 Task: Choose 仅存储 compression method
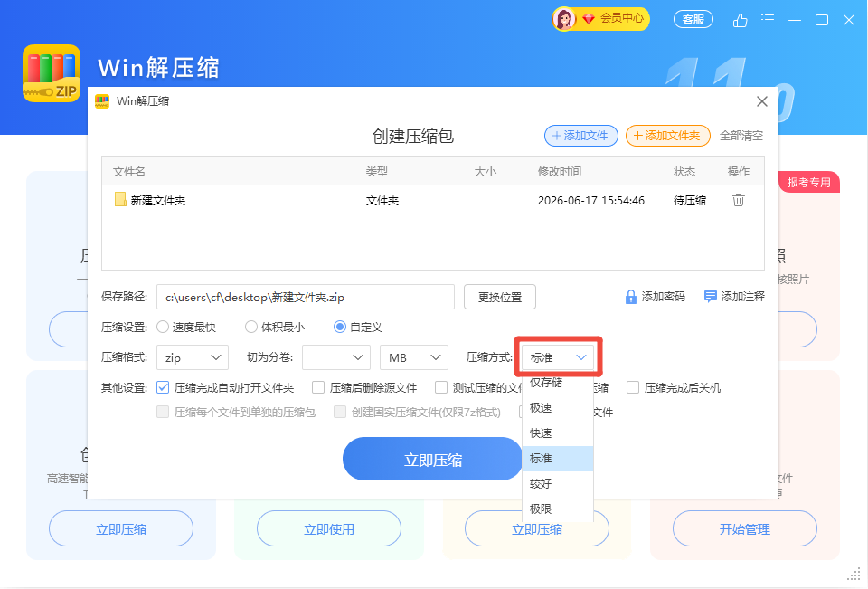558,383
